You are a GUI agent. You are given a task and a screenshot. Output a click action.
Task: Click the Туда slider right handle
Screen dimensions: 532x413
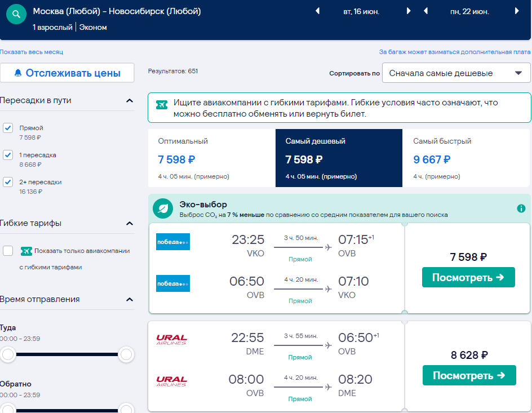point(126,354)
